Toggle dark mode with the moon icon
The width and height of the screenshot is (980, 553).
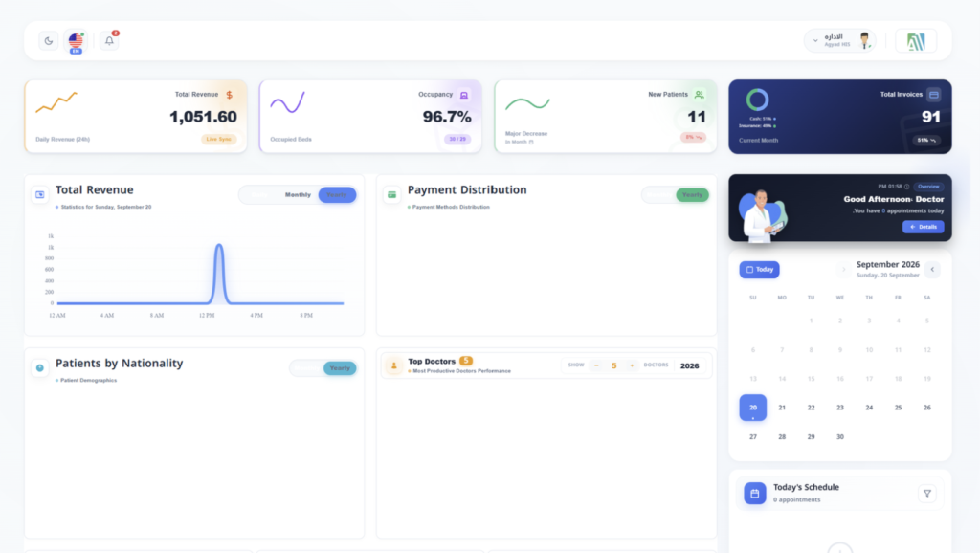pyautogui.click(x=48, y=40)
